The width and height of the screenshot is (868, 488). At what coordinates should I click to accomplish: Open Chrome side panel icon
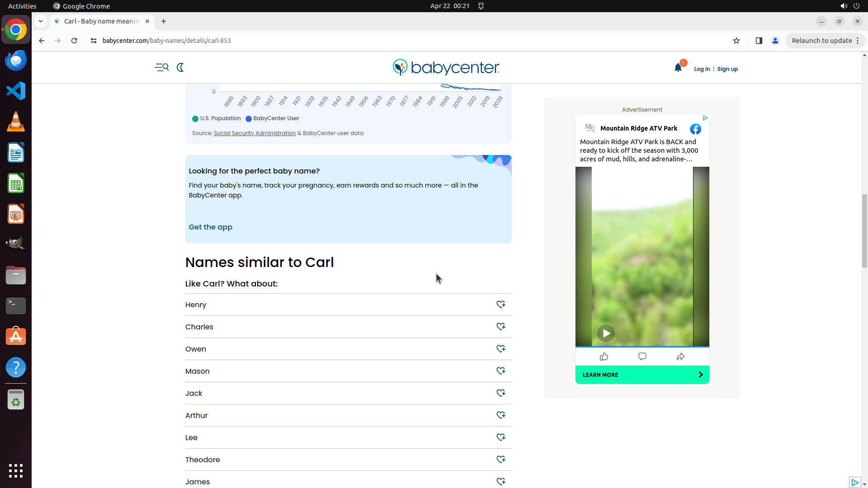click(759, 41)
